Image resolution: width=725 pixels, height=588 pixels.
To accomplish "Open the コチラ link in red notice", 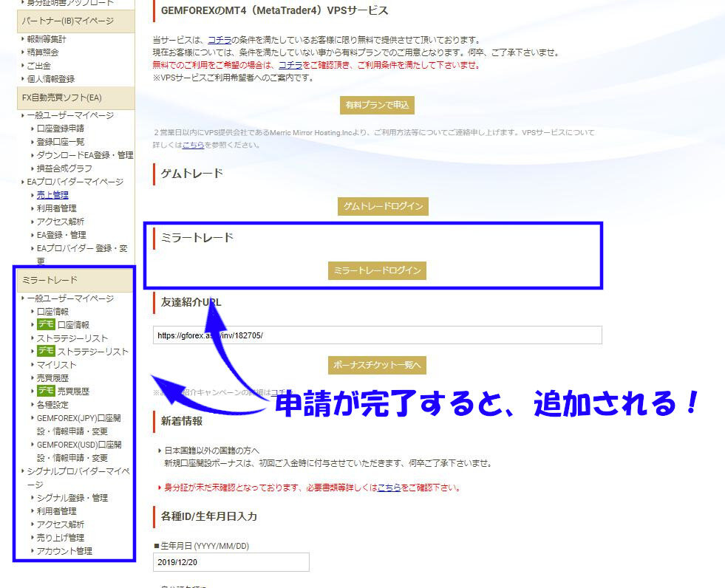I will click(290, 65).
